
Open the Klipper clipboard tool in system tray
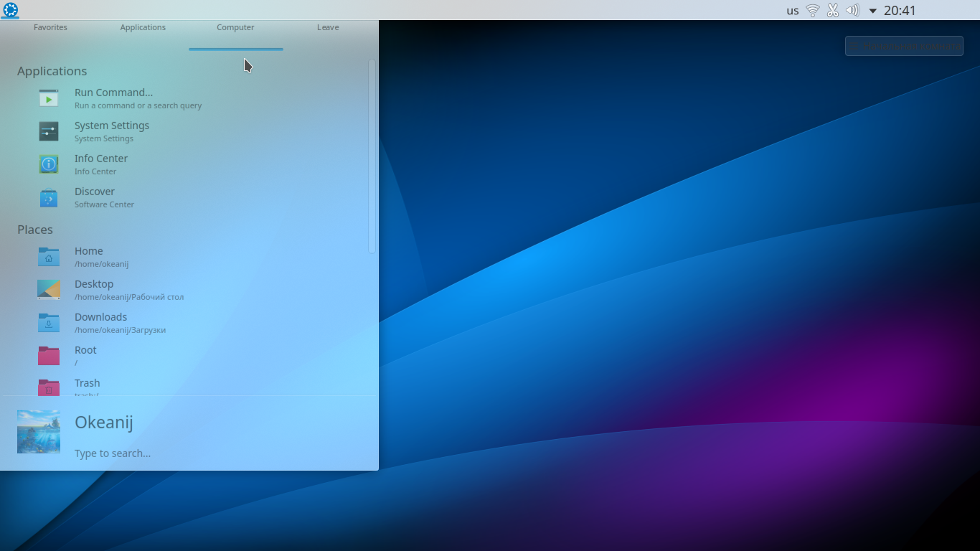coord(832,10)
